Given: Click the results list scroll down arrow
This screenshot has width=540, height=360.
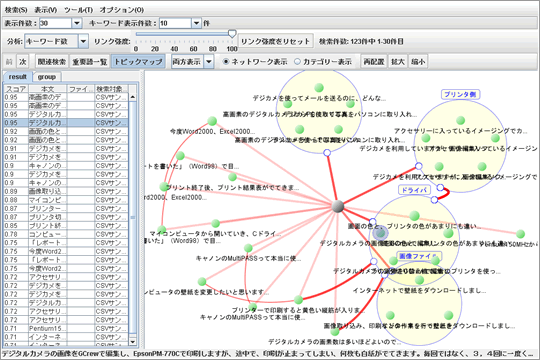Looking at the screenshot, I should [x=133, y=341].
